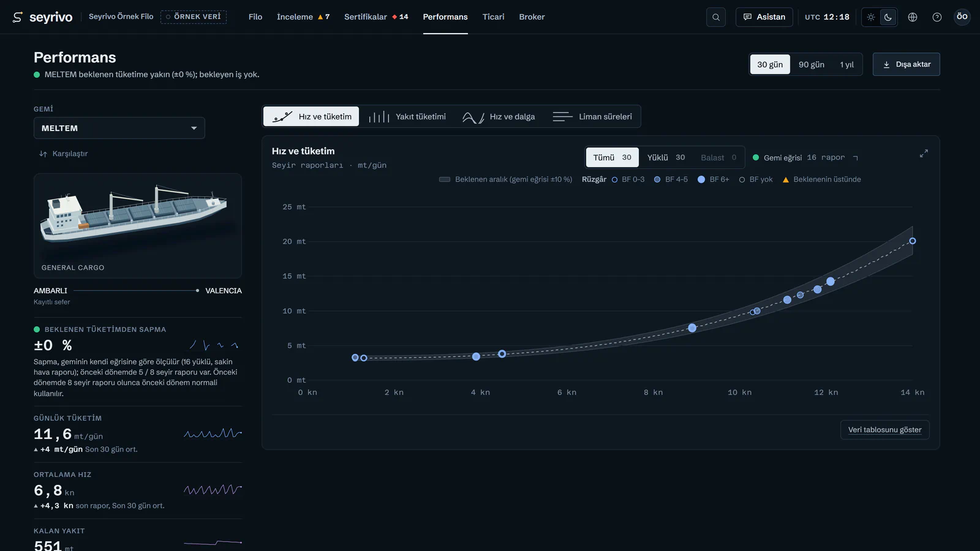The width and height of the screenshot is (980, 551).
Task: Expand the chart to fullscreen
Action: click(x=924, y=154)
